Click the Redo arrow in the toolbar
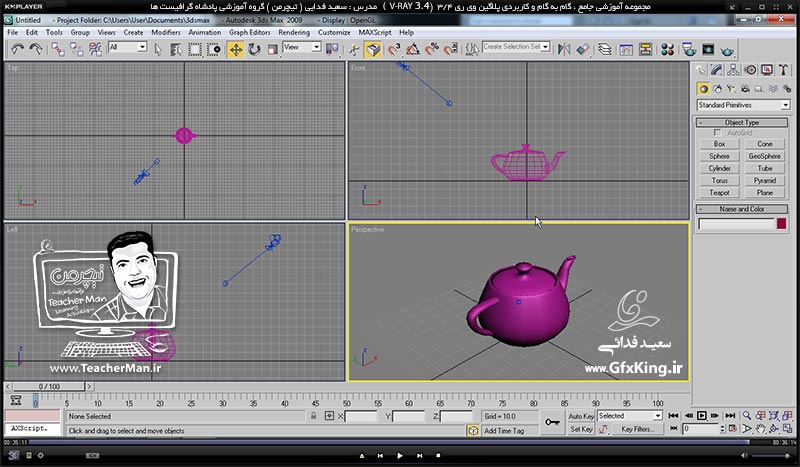Screen dimensions: 800x467 [x=36, y=50]
